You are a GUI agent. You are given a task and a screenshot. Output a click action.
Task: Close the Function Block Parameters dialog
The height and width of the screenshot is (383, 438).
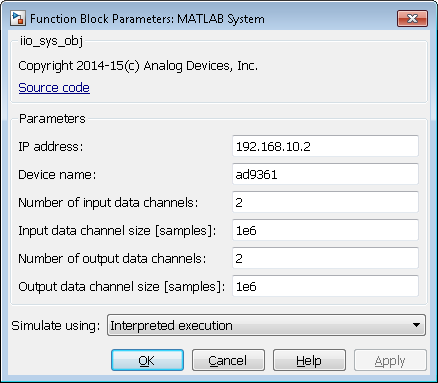pos(412,18)
